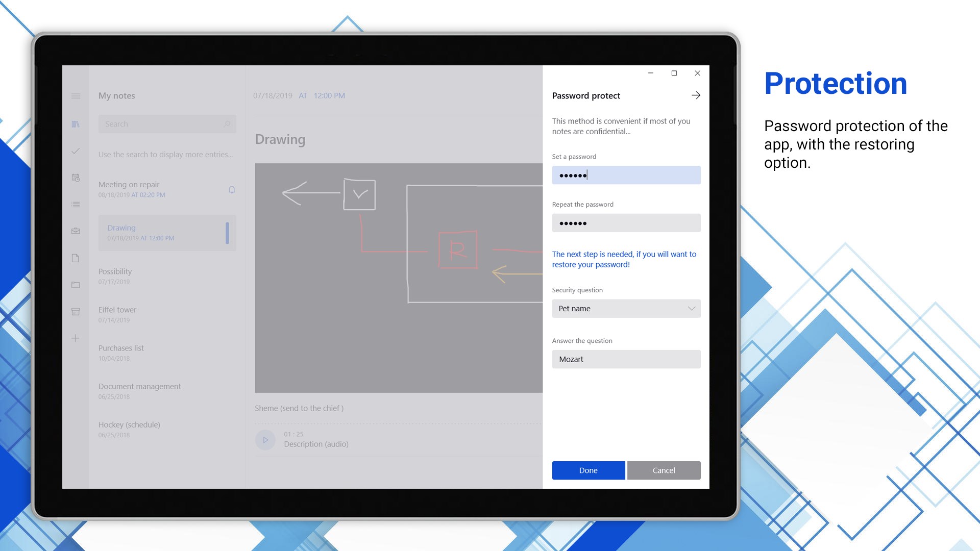The width and height of the screenshot is (980, 551).
Task: Click the plus add-category icon
Action: point(76,338)
